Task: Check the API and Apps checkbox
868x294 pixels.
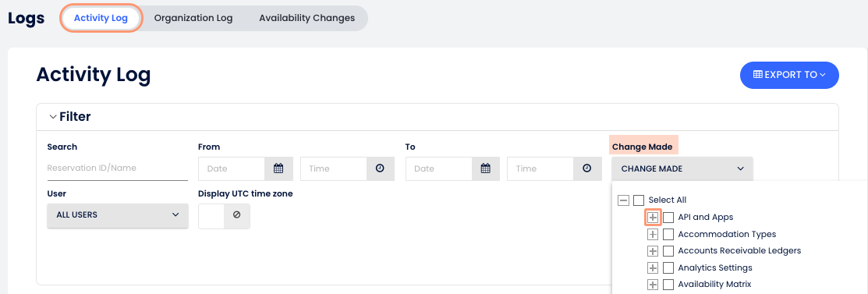Action: pos(668,218)
